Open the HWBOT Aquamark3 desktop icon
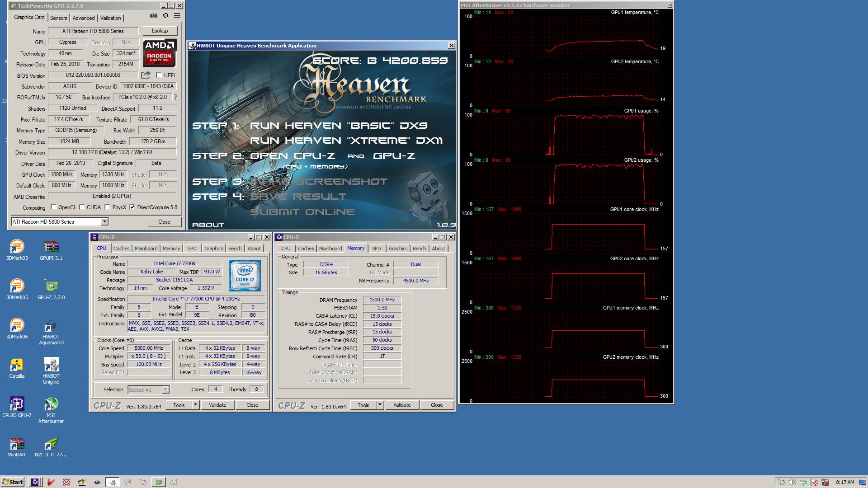 click(51, 332)
